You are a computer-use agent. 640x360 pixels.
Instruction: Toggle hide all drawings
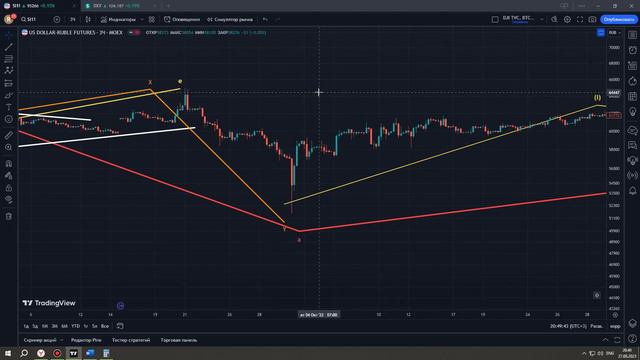pos(9,200)
